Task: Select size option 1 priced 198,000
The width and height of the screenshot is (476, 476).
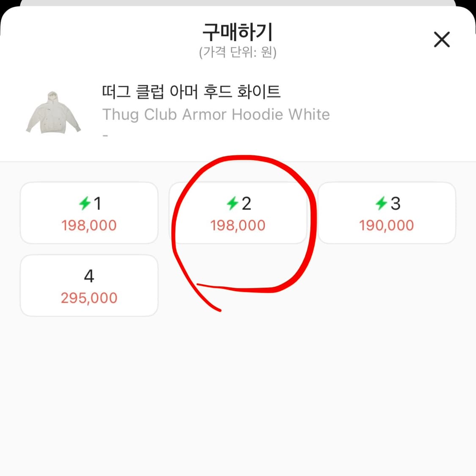Action: [89, 213]
